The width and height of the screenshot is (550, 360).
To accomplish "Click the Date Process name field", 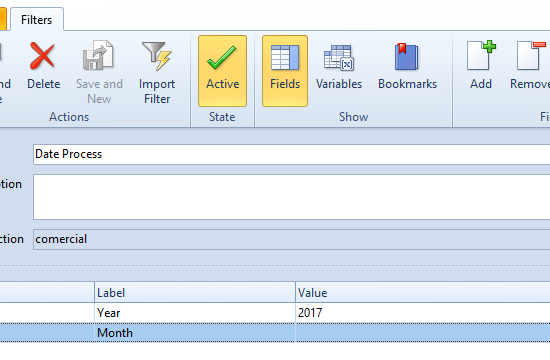I will click(291, 154).
